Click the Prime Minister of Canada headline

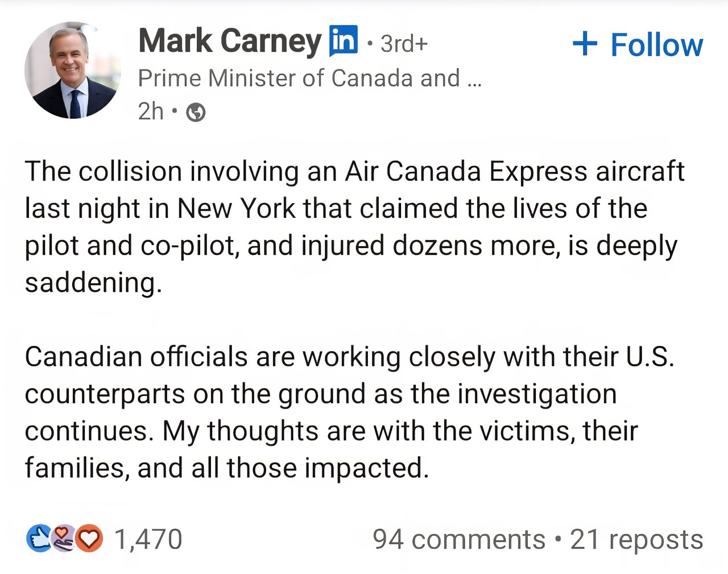(x=299, y=79)
